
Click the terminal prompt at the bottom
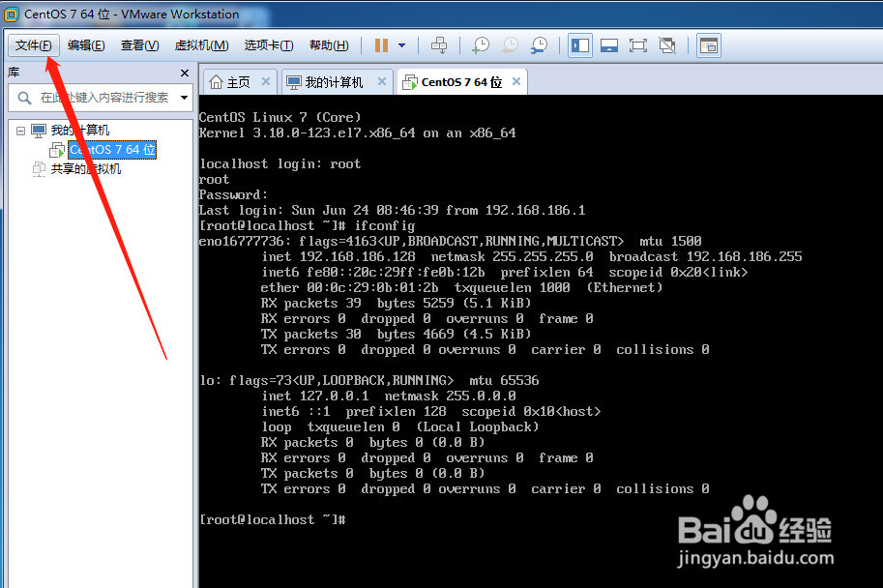pos(273,519)
